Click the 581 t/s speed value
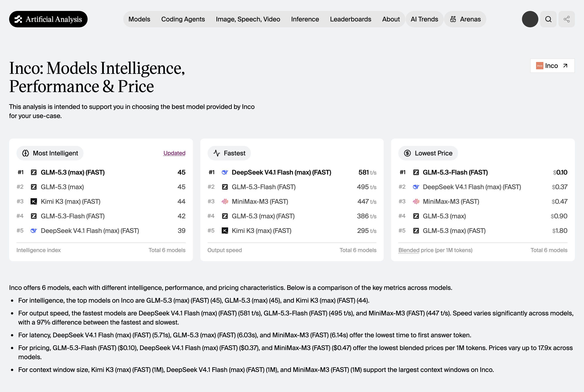This screenshot has height=392, width=584. coord(367,173)
